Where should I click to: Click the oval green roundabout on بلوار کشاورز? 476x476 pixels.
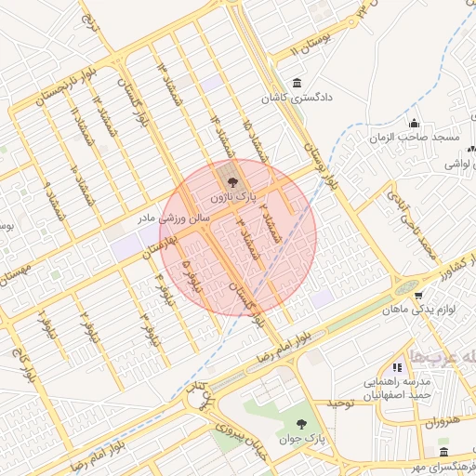pyautogui.click(x=407, y=287)
